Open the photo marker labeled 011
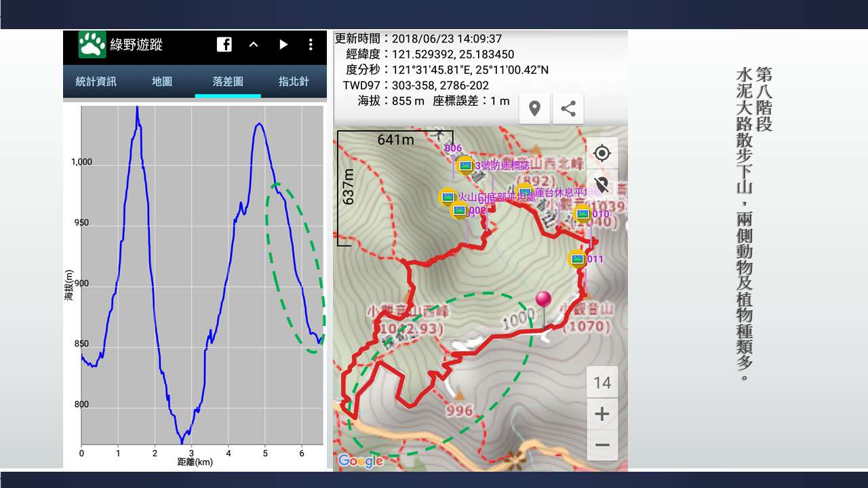Viewport: 868px width, 488px height. (577, 259)
